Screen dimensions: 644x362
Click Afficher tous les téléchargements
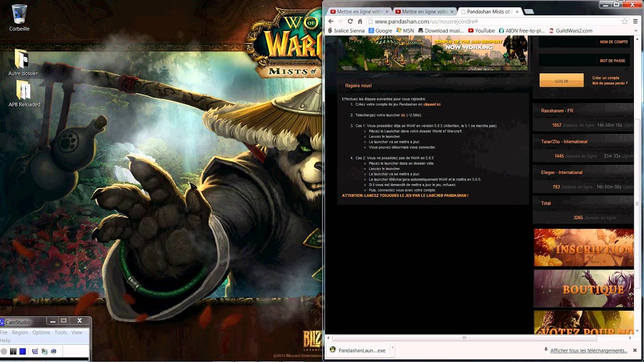(589, 350)
